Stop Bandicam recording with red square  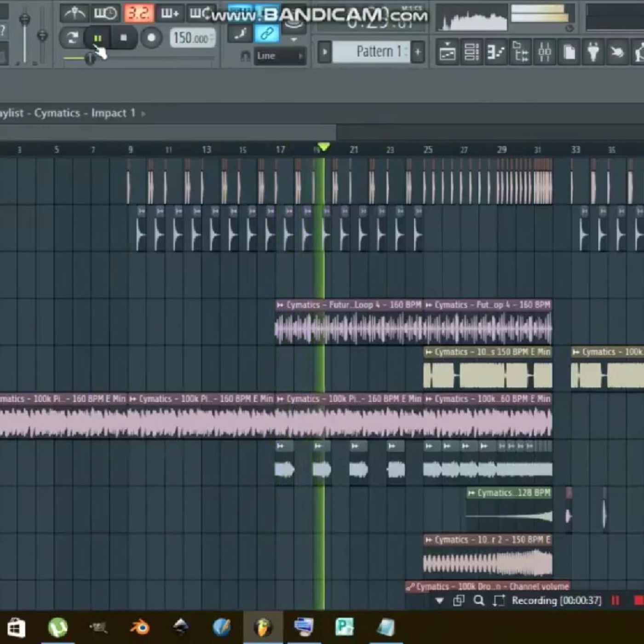[x=638, y=600]
